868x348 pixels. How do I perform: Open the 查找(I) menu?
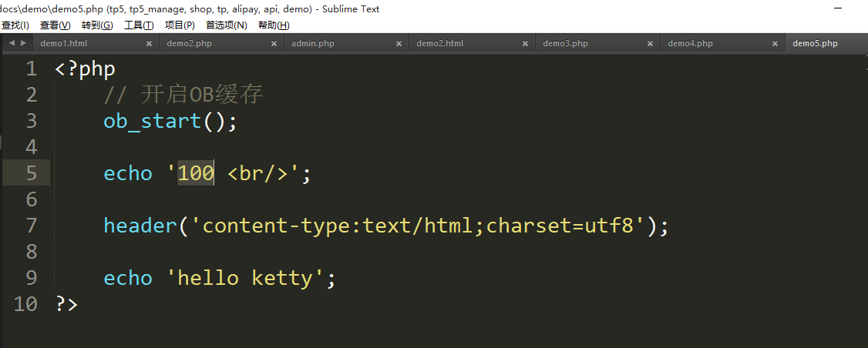coord(15,25)
